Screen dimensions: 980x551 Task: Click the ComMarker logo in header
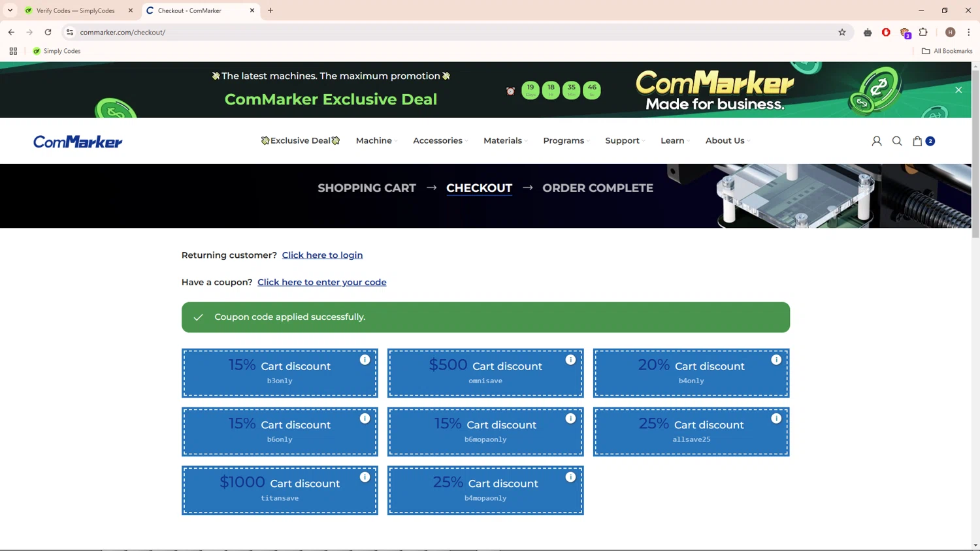point(78,141)
